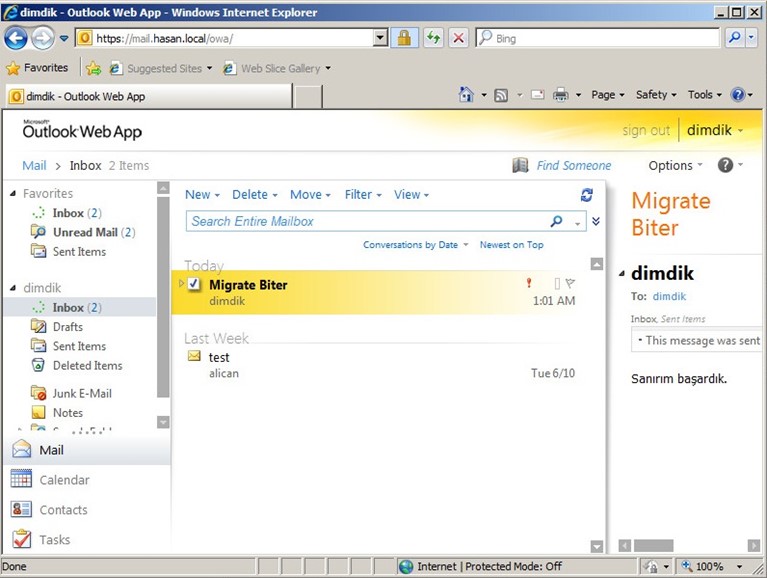Open Favorites star button
The width and height of the screenshot is (767, 578).
[x=37, y=68]
